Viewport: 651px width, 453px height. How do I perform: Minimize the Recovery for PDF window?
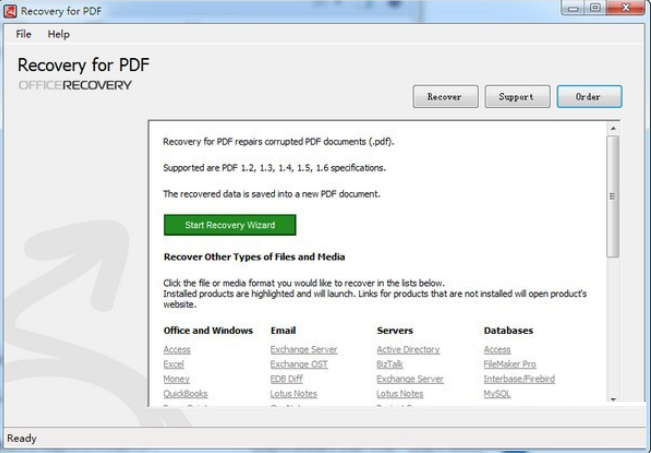point(573,8)
